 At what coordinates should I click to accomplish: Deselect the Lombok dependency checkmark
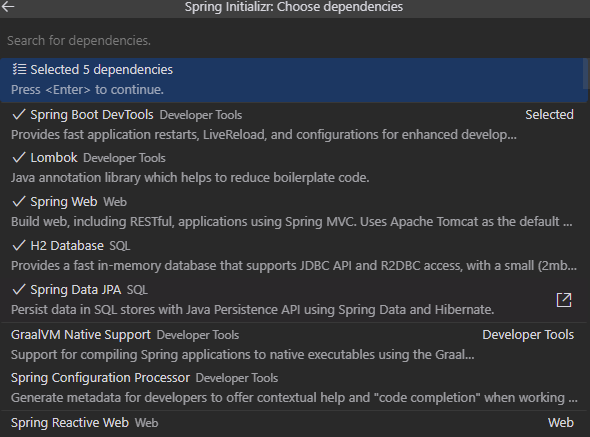[19, 157]
